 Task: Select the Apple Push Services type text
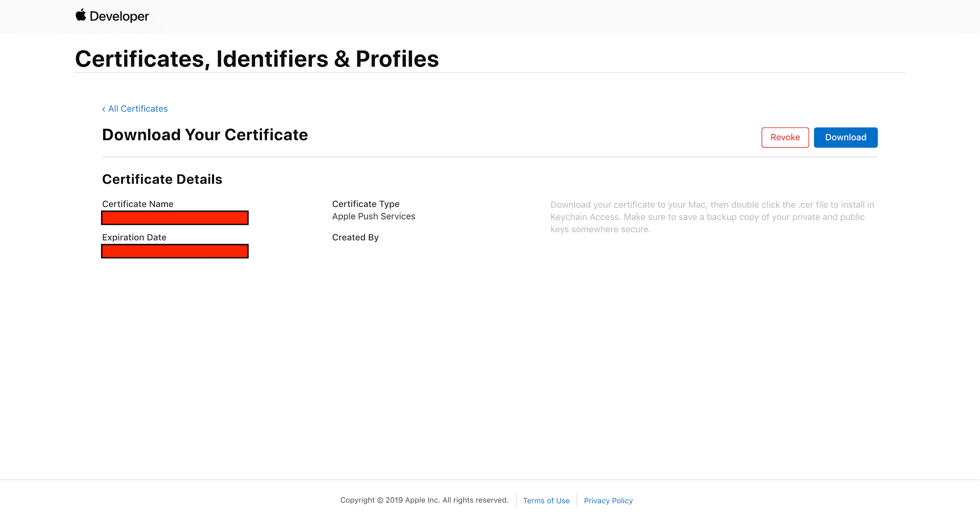[x=374, y=216]
